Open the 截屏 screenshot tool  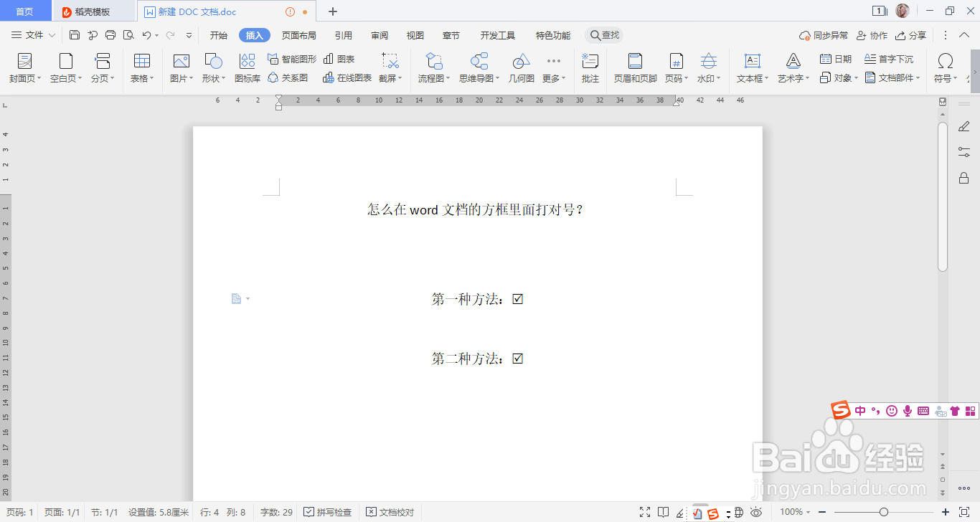tap(390, 68)
